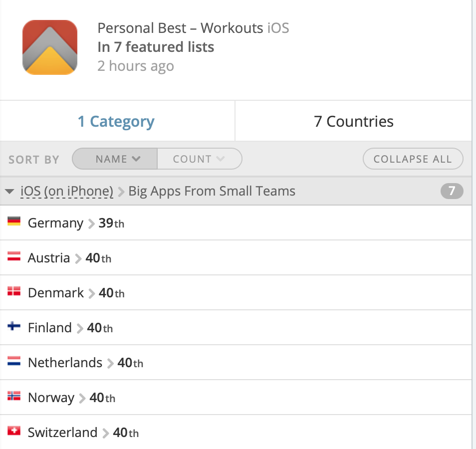Click the Norway flag icon
476x449 pixels.
[14, 396]
